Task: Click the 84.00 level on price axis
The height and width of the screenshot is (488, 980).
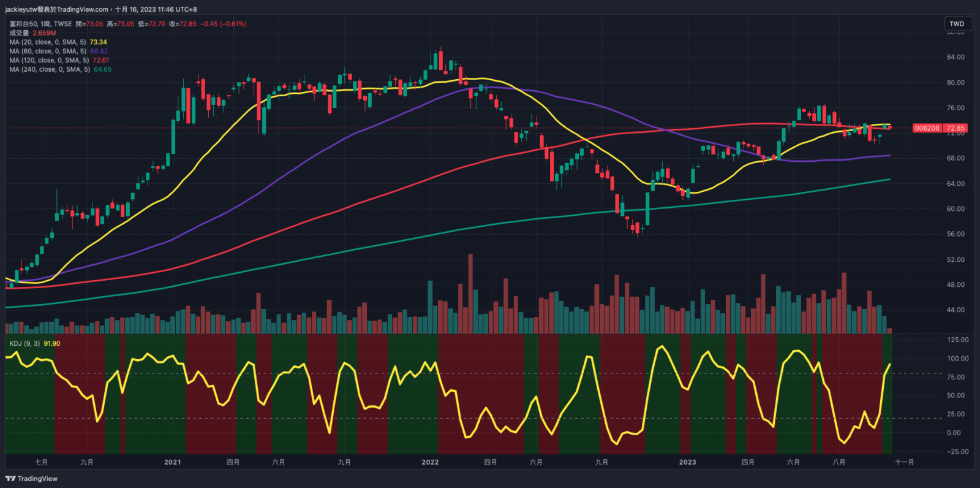Action: coord(955,57)
